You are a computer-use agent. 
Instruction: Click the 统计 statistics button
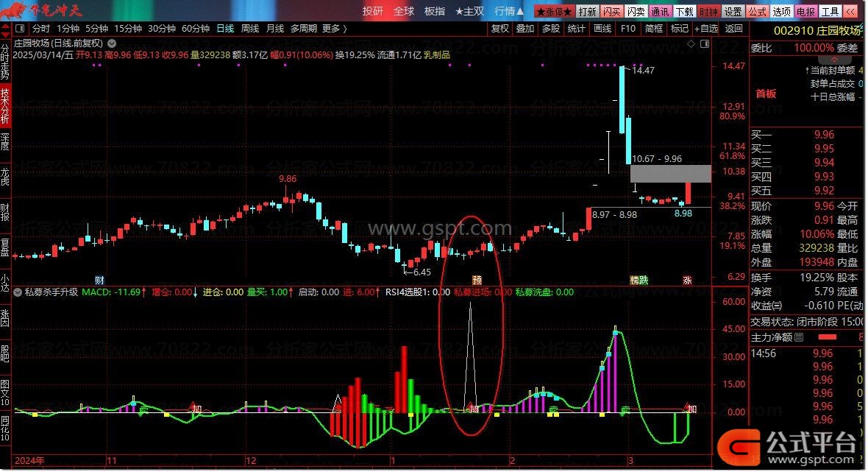[576, 28]
